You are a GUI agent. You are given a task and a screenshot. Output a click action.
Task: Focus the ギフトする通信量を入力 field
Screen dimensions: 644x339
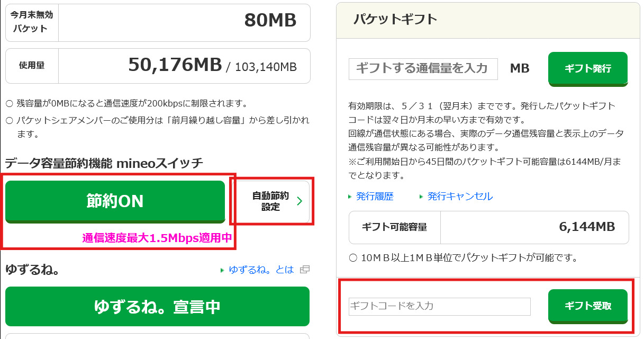423,69
